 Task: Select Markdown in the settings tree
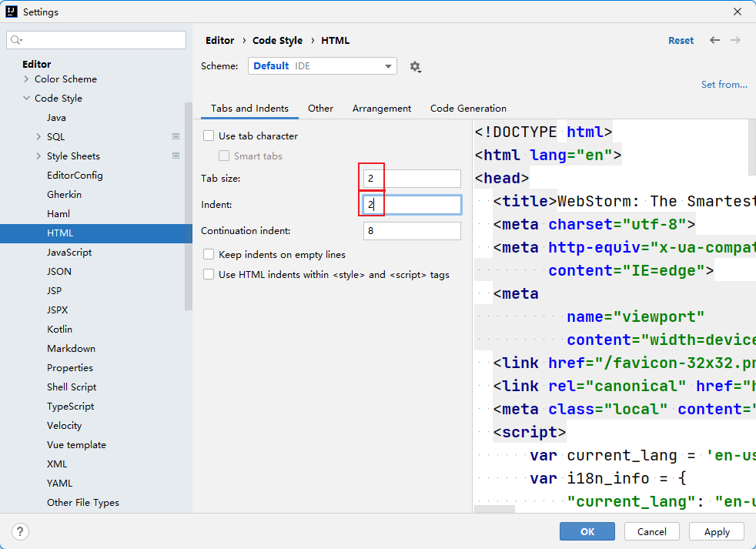[71, 349]
